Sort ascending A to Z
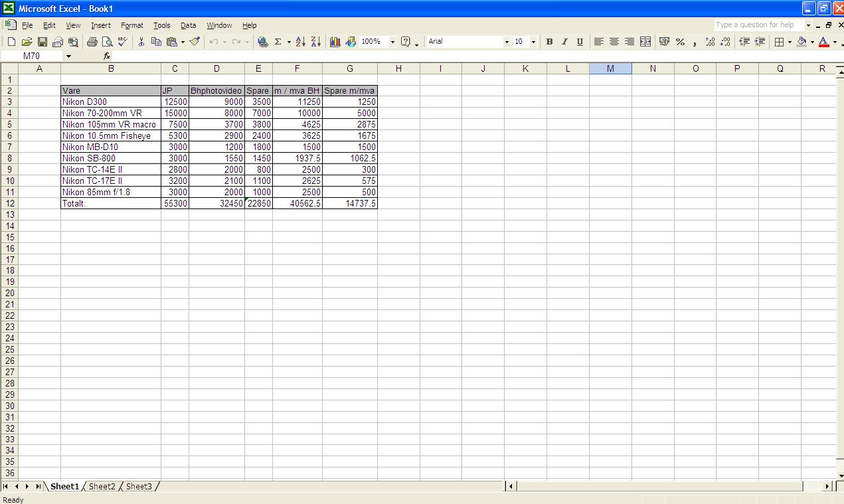This screenshot has width=844, height=504. 301,42
